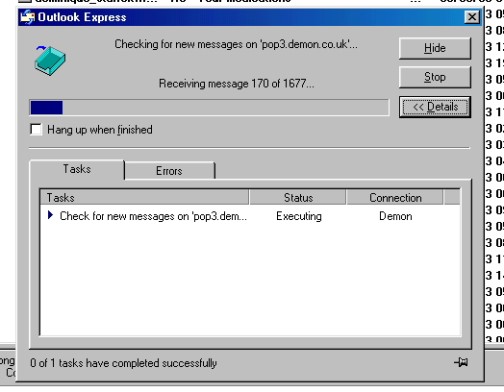Stop the message download
The image size is (504, 392).
(x=435, y=77)
